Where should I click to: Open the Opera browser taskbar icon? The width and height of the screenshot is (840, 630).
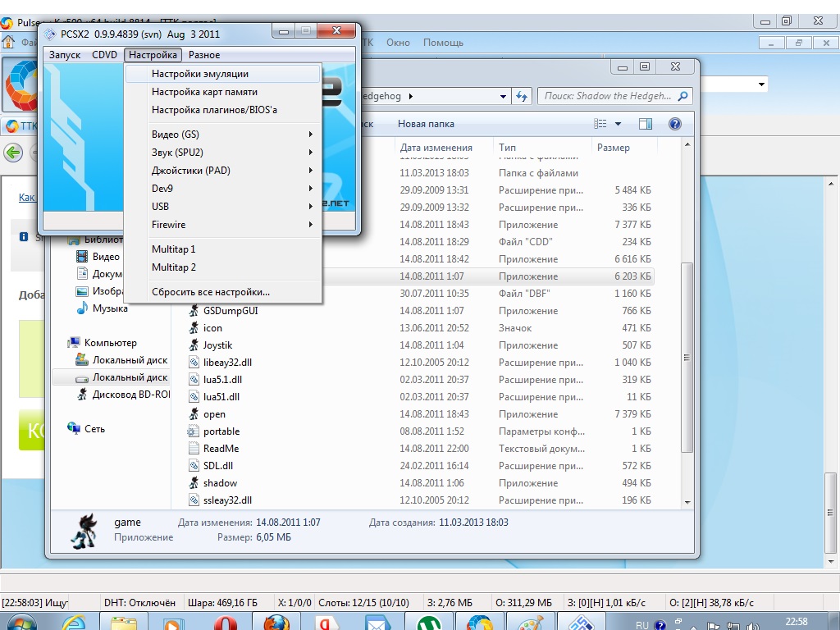pyautogui.click(x=226, y=623)
